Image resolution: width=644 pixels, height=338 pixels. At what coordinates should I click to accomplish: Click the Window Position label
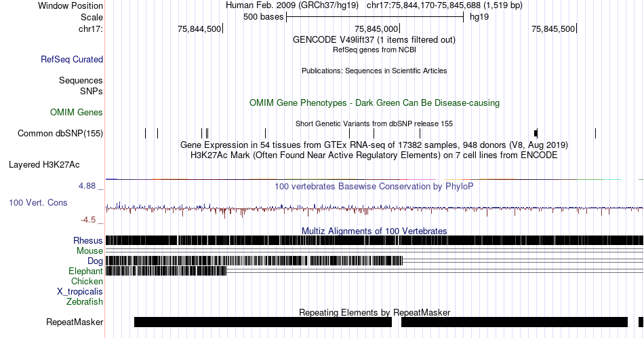[x=71, y=5]
